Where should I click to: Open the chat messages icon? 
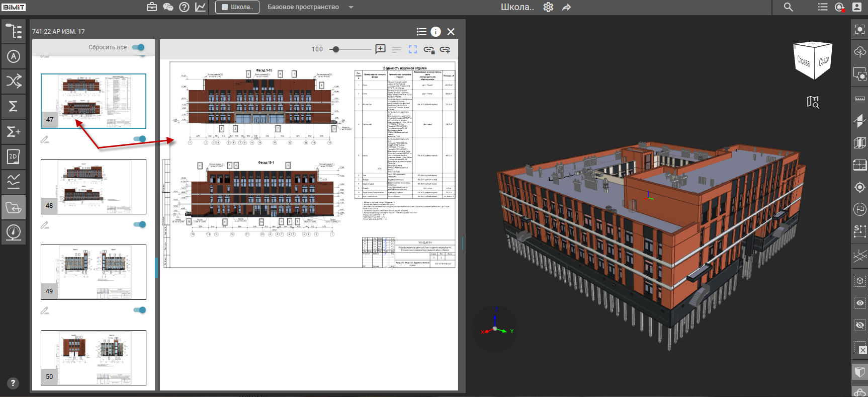168,7
